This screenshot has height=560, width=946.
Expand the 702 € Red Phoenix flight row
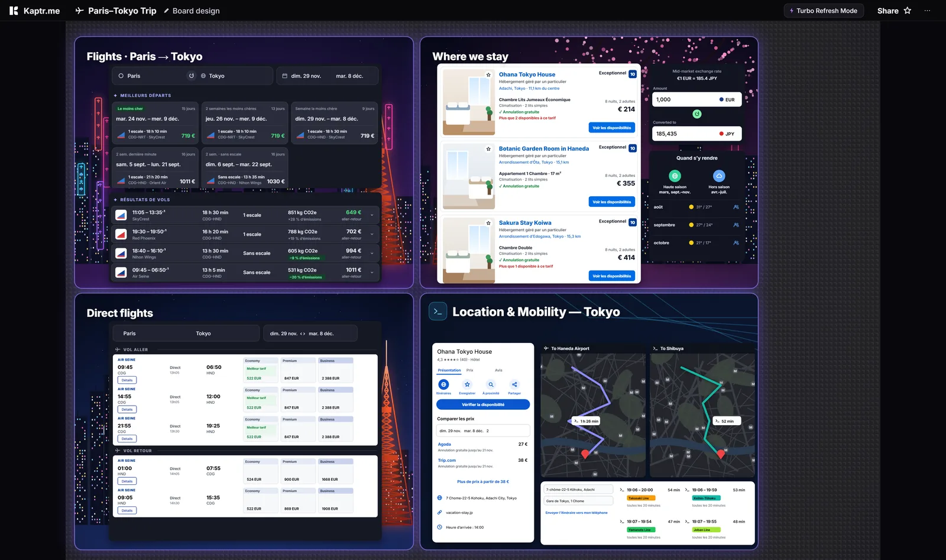click(x=372, y=234)
